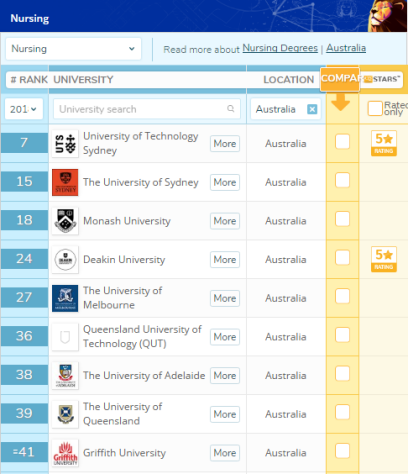Open the Australia location filter dropdown
Image resolution: width=409 pixels, height=475 pixels.
pyautogui.click(x=285, y=109)
